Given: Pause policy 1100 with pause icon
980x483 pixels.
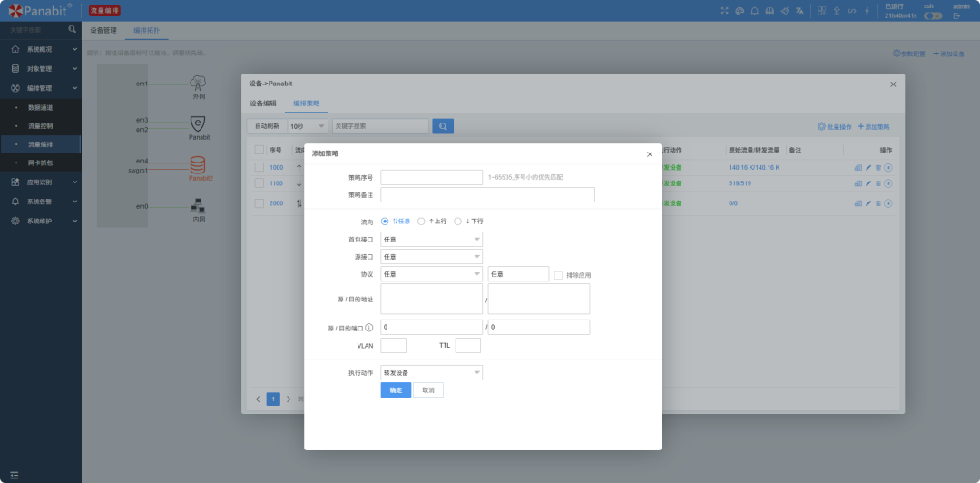Looking at the screenshot, I should pos(888,183).
